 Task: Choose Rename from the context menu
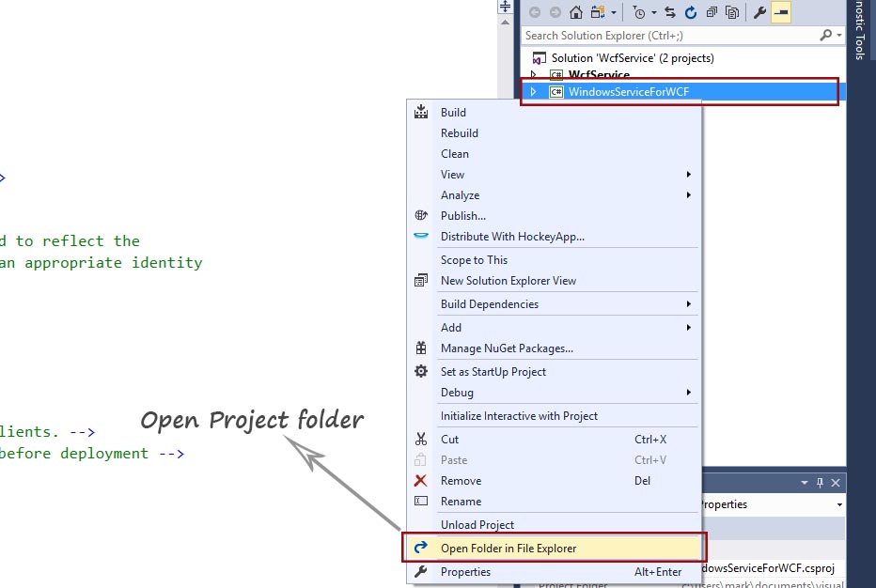tap(553, 501)
